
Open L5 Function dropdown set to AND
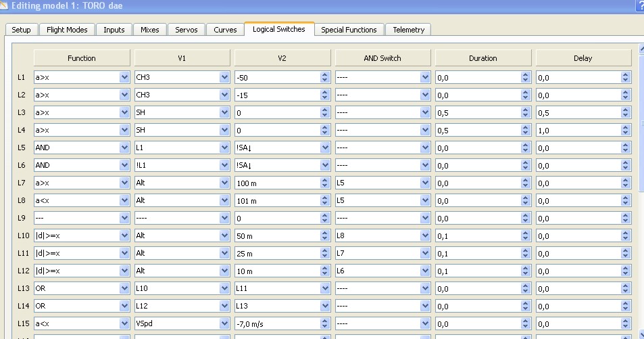[x=81, y=148]
